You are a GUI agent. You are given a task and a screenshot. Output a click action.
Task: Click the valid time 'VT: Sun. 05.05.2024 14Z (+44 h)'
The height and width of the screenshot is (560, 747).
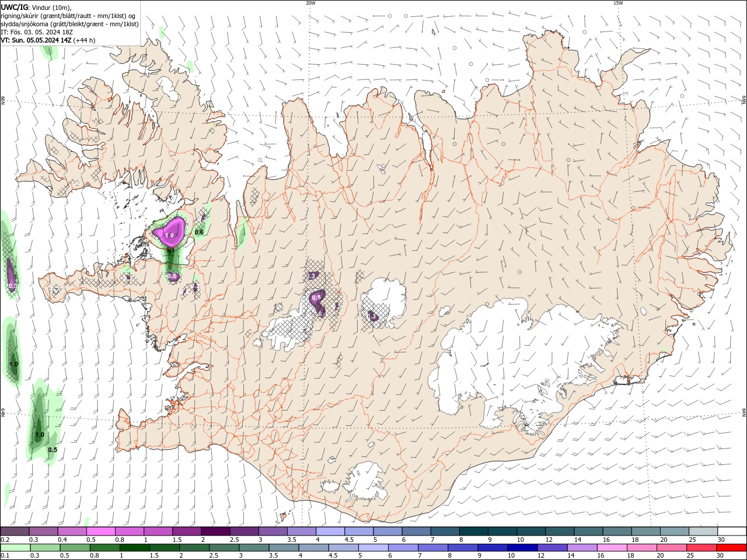pos(48,40)
